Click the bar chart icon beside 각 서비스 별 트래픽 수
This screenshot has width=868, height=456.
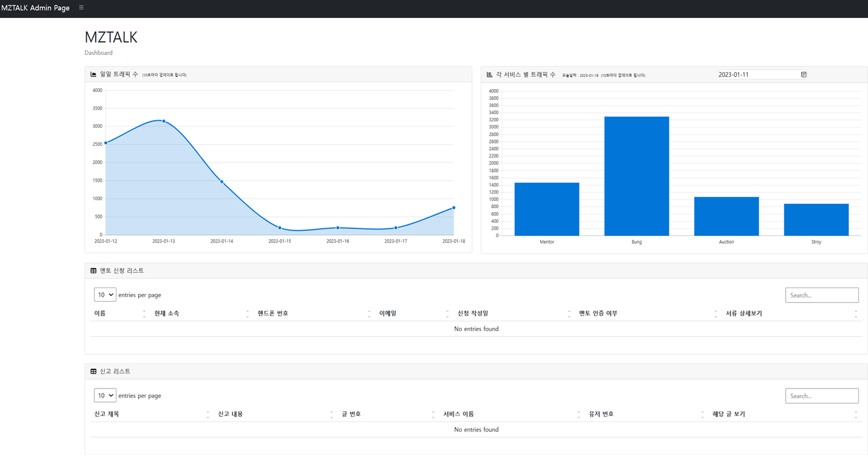click(x=489, y=75)
